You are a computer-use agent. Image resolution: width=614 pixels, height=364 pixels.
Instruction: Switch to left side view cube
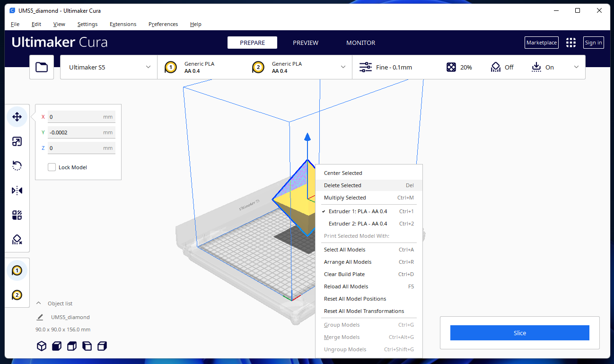(x=87, y=346)
